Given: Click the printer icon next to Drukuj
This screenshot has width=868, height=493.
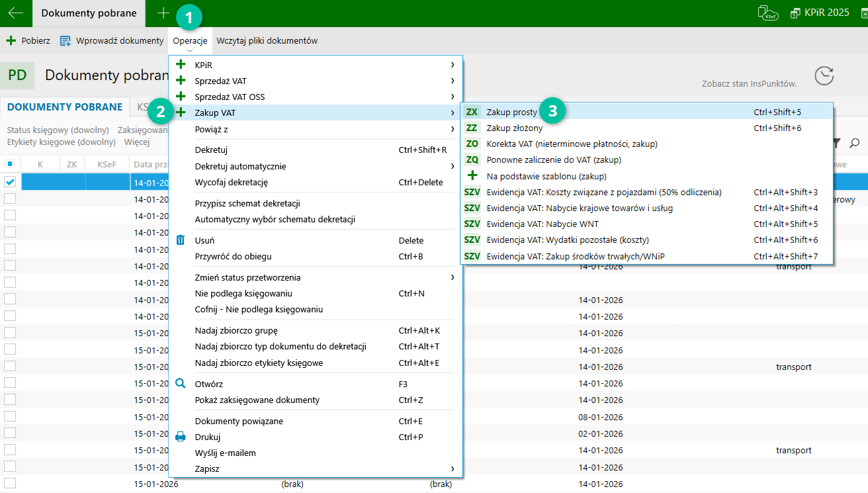Looking at the screenshot, I should tap(181, 437).
